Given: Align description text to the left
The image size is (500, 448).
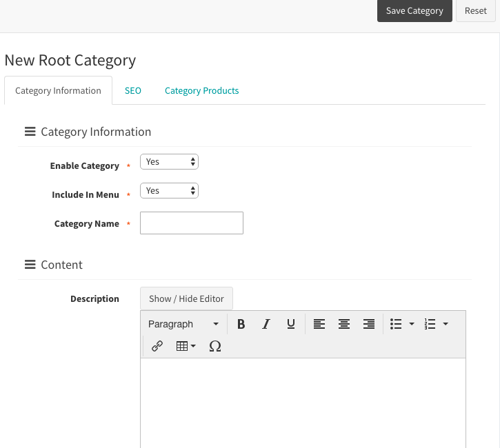Looking at the screenshot, I should (x=319, y=324).
